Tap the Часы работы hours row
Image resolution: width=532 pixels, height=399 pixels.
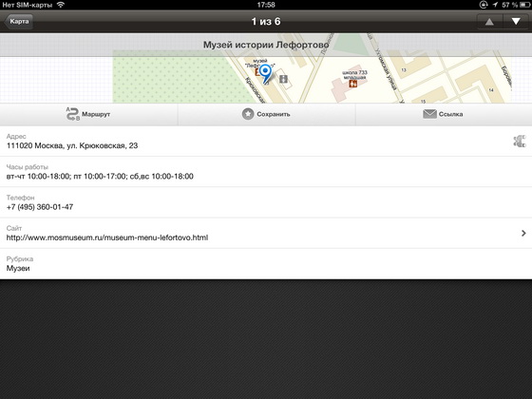tap(266, 172)
